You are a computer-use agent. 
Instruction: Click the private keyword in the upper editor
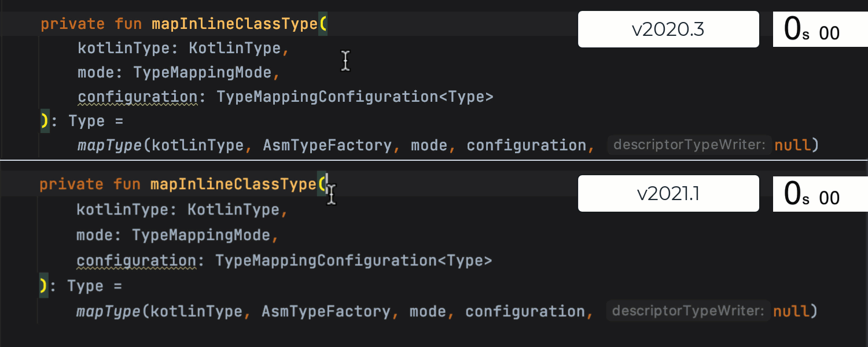[73, 24]
